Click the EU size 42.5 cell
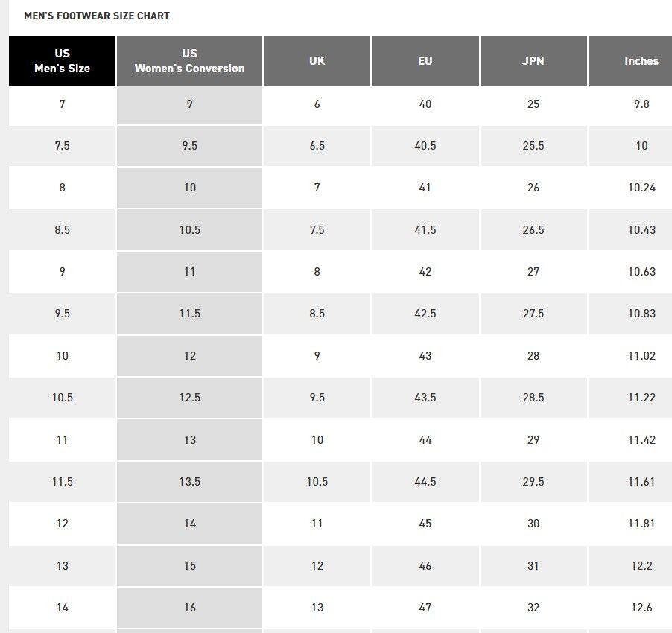 (x=425, y=314)
